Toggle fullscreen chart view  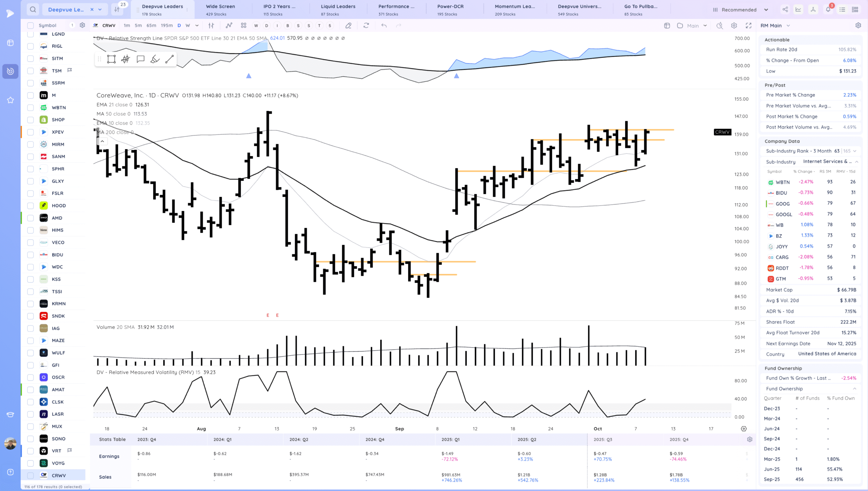[748, 25]
